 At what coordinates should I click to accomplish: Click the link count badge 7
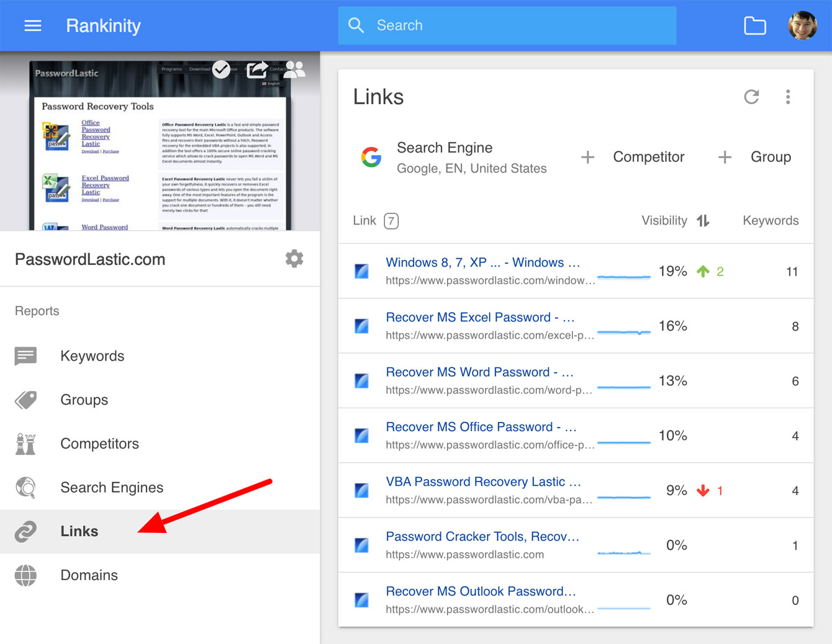click(x=391, y=221)
